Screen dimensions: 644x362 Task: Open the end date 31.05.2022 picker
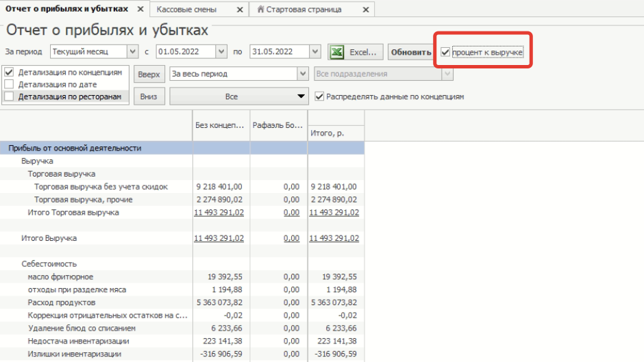click(314, 52)
